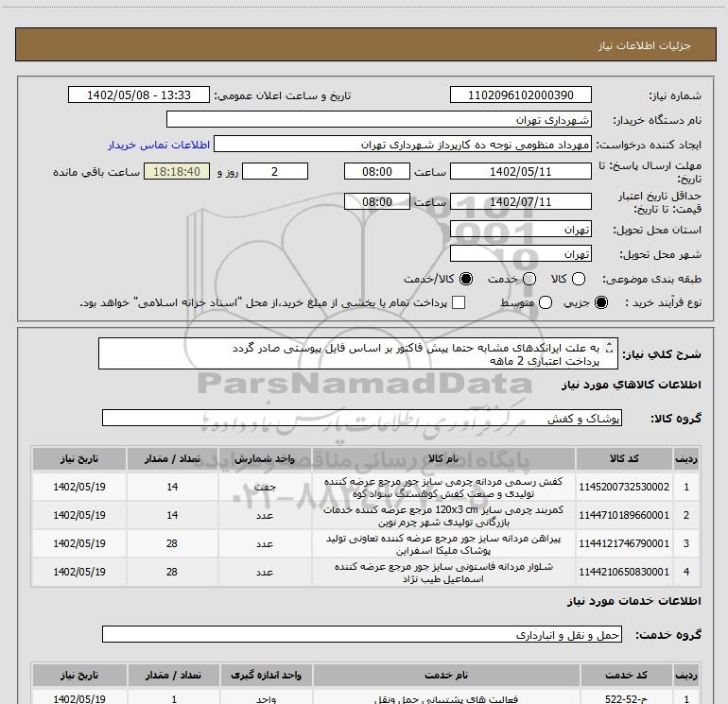Click the unit جفت in row 1

tap(265, 487)
